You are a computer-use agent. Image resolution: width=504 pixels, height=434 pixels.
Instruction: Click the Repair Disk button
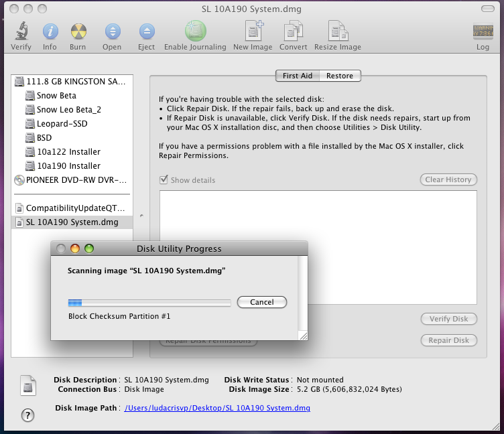tap(449, 340)
